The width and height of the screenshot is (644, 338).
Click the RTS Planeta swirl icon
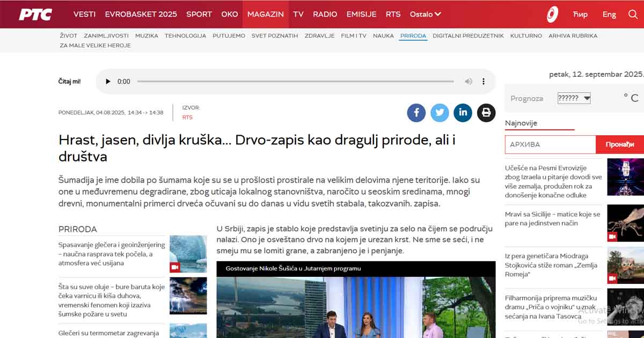552,14
